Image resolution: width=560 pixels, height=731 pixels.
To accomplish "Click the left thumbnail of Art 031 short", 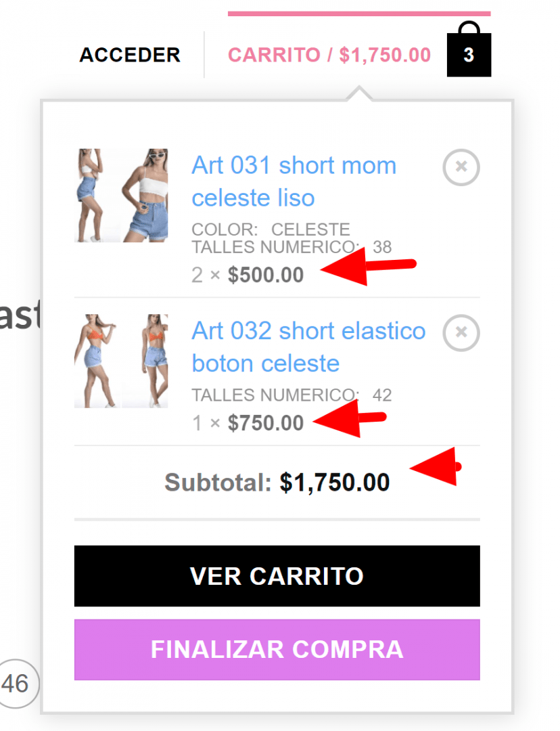I will 97,196.
